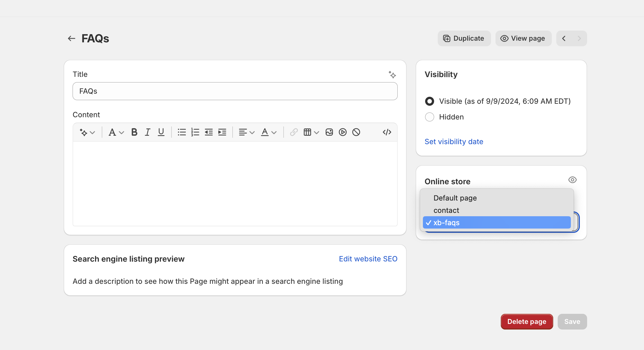Screen dimensions: 644x350
Task: Open the AI content generation dropdown in toolbar
Action: pos(87,132)
